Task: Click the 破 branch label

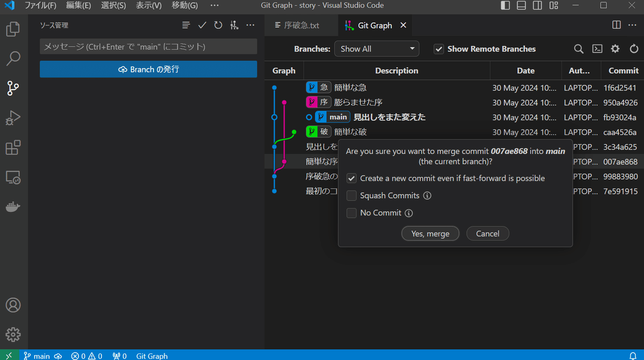Action: point(319,131)
